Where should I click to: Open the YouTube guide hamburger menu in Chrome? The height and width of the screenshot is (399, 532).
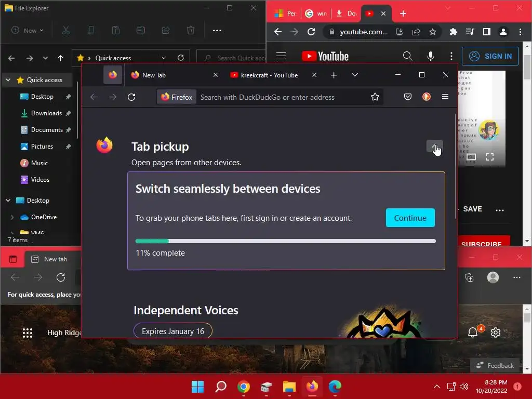click(x=281, y=56)
